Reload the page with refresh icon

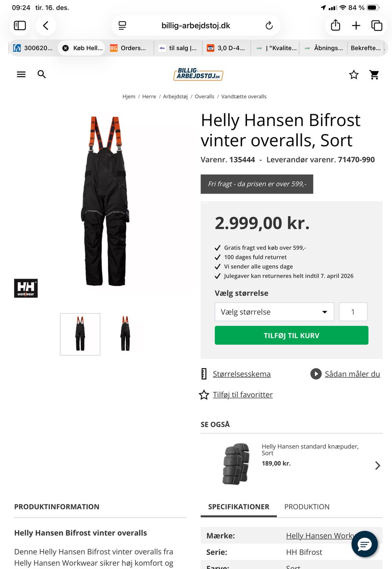click(x=269, y=26)
